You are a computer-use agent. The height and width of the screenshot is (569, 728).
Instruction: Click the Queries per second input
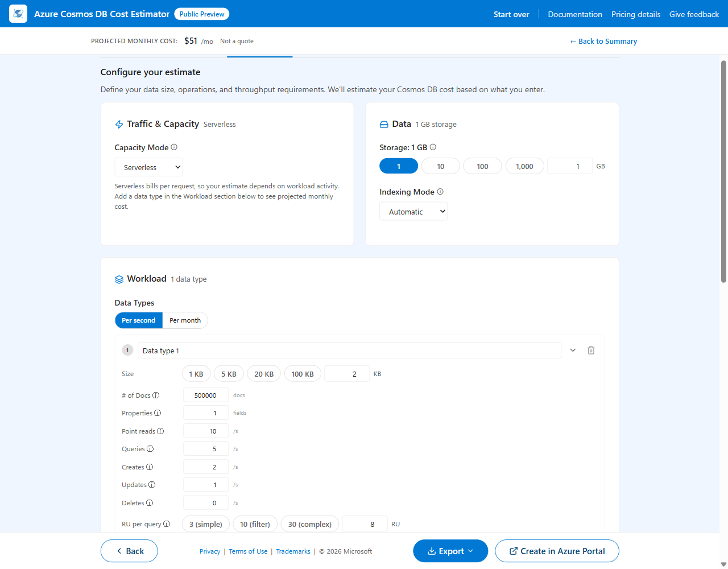click(206, 449)
